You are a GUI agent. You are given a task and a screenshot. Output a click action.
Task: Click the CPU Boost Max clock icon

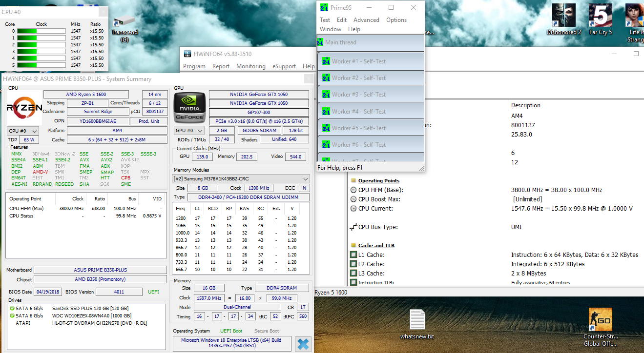(353, 199)
